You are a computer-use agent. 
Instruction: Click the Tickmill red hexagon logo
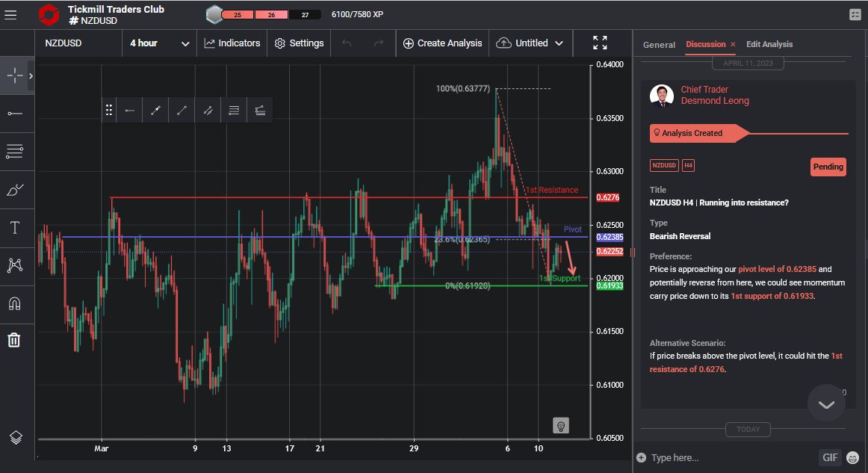pos(49,15)
